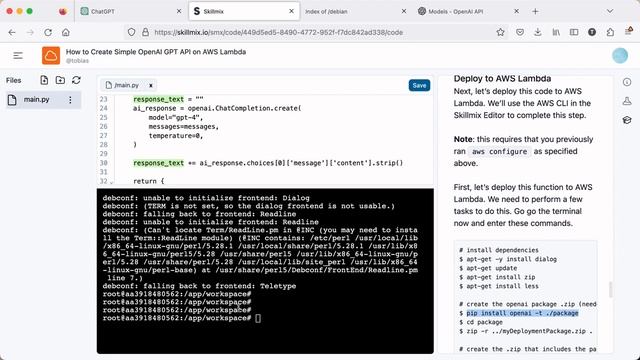The image size is (640, 360).
Task: Close the Index of /debian tab
Action: click(x=404, y=11)
